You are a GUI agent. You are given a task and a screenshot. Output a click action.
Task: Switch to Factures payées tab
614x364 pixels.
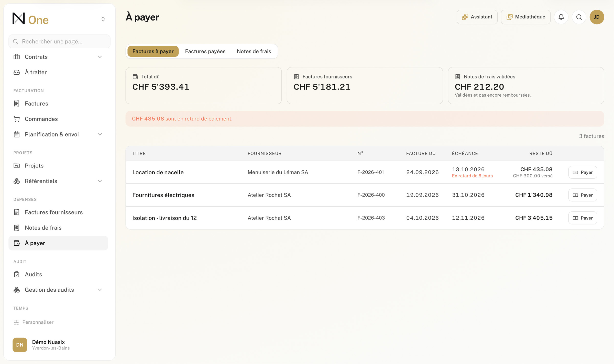tap(205, 51)
